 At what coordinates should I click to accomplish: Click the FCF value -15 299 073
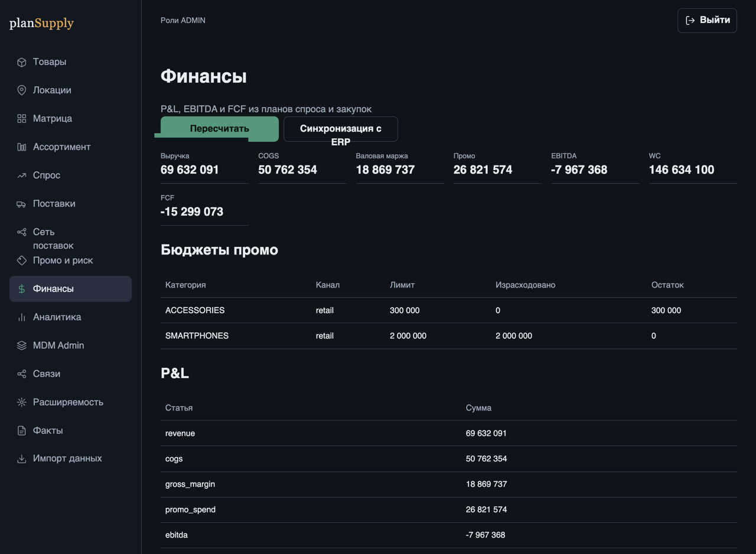point(192,211)
